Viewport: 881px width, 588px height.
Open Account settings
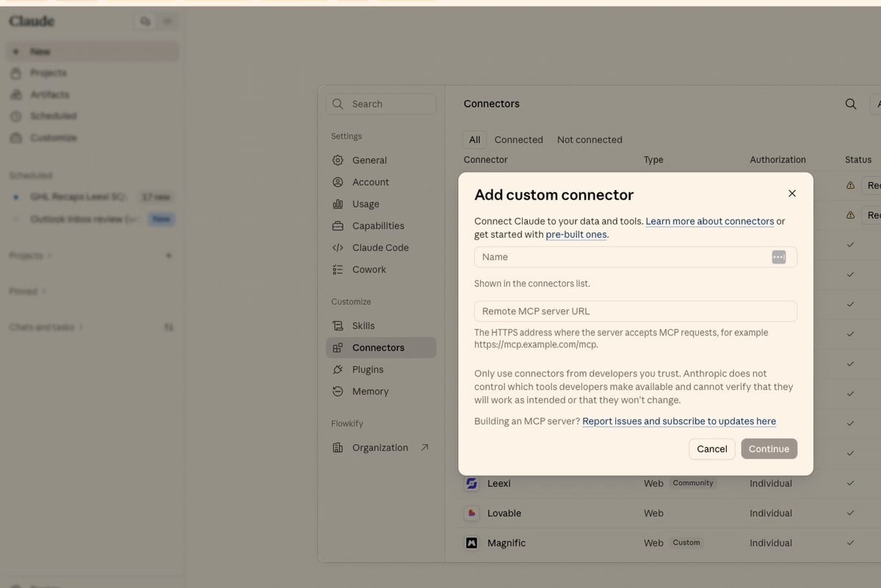point(381,182)
